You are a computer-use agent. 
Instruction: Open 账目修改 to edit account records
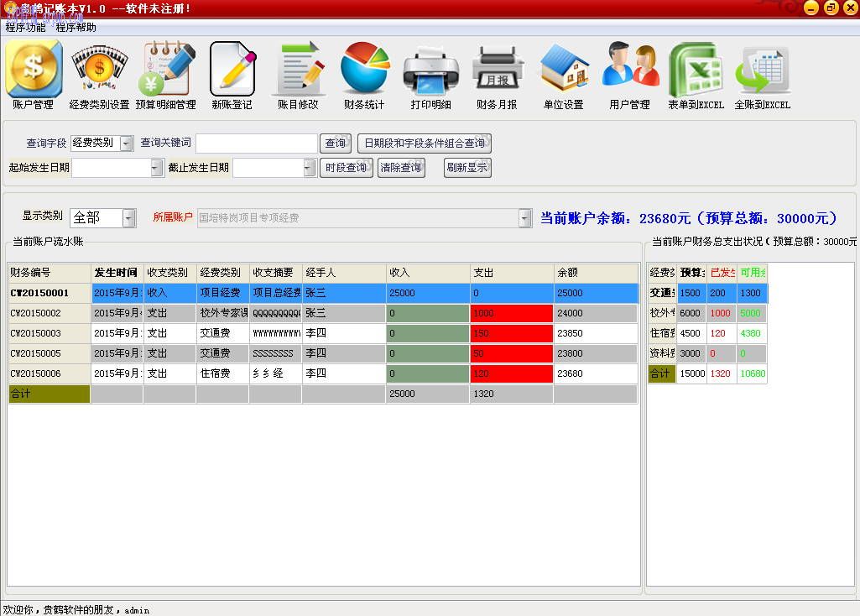[299, 76]
